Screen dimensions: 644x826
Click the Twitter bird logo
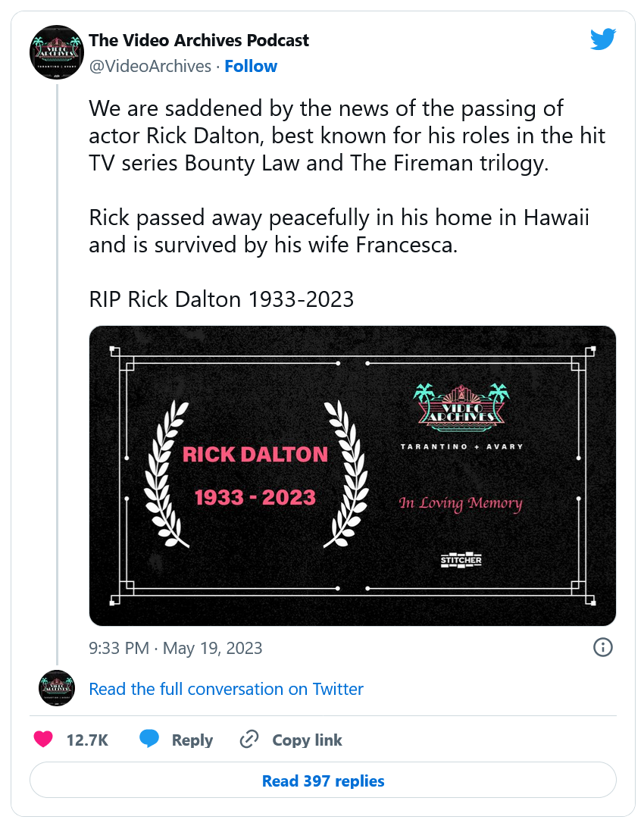(x=603, y=39)
